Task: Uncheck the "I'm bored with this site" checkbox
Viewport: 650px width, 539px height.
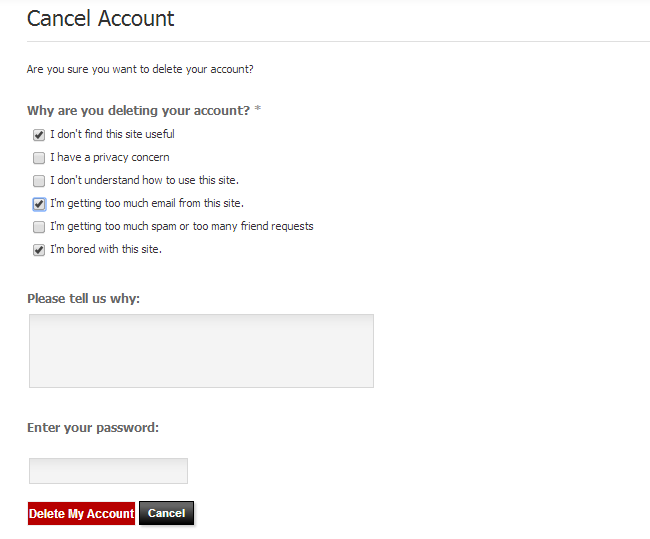Action: click(x=39, y=250)
